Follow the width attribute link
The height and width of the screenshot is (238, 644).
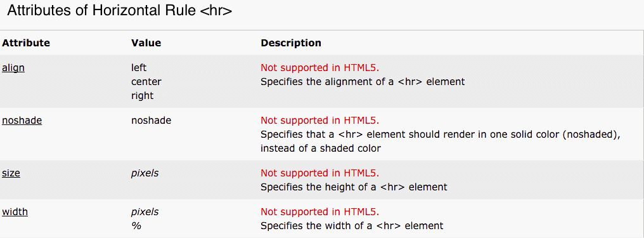15,212
